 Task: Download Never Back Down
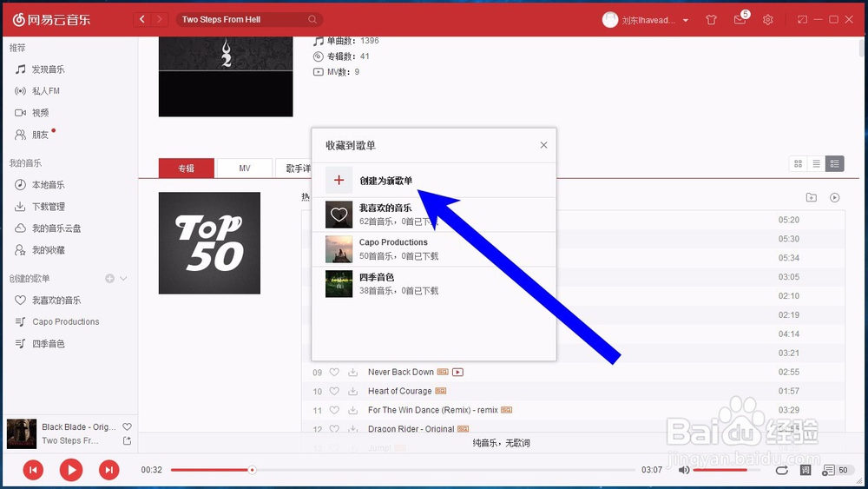(352, 372)
